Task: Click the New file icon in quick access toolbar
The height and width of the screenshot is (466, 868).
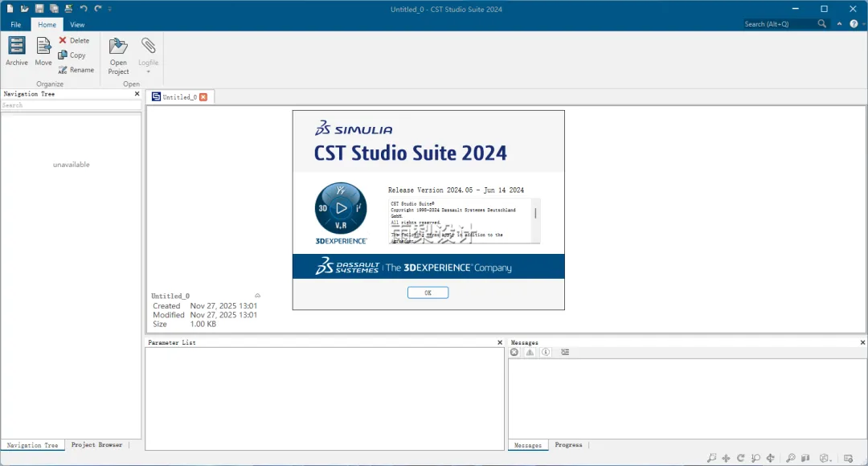Action: pyautogui.click(x=10, y=8)
